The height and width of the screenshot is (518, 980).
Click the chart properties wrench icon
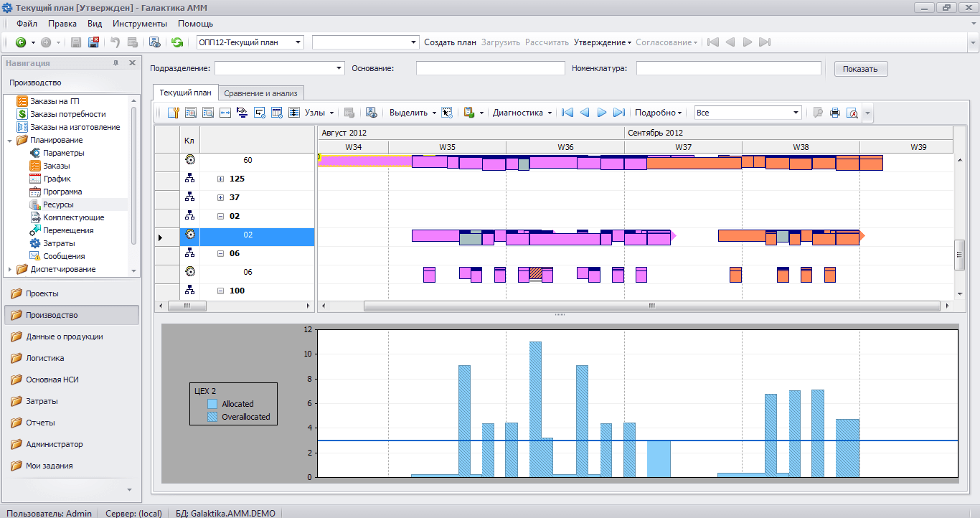pos(173,113)
